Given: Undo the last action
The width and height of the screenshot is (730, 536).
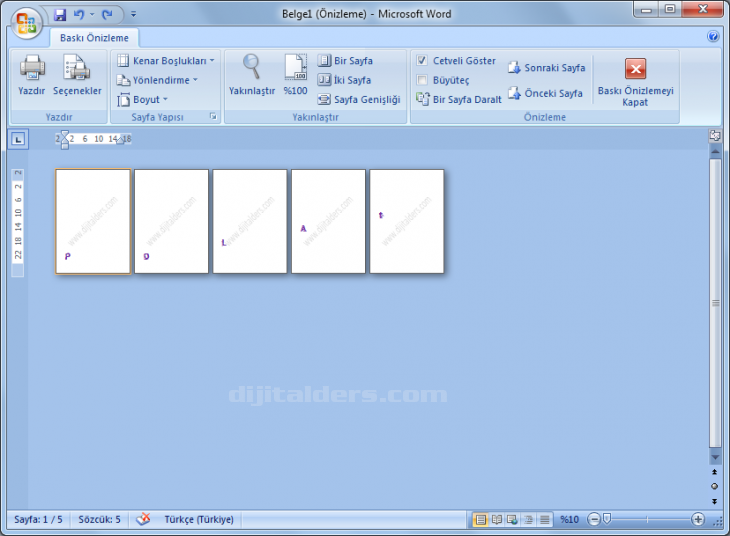Looking at the screenshot, I should [x=79, y=14].
